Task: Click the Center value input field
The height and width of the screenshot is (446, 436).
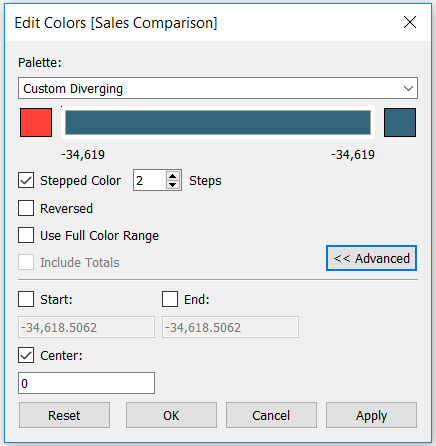Action: 86,383
